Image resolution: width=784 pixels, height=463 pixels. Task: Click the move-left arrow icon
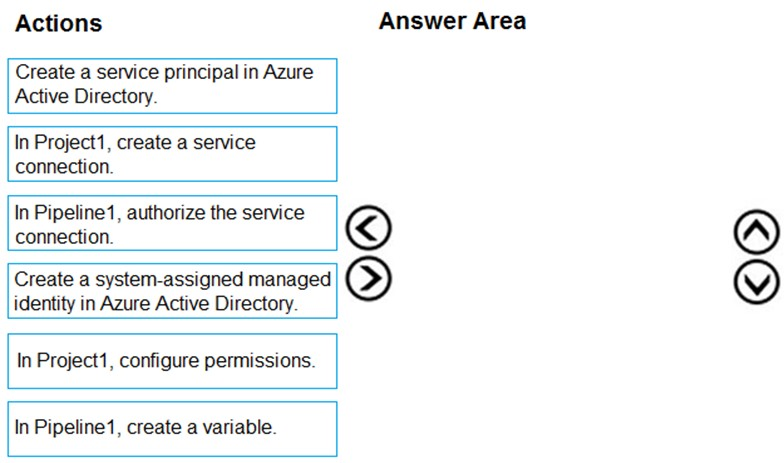[x=368, y=228]
